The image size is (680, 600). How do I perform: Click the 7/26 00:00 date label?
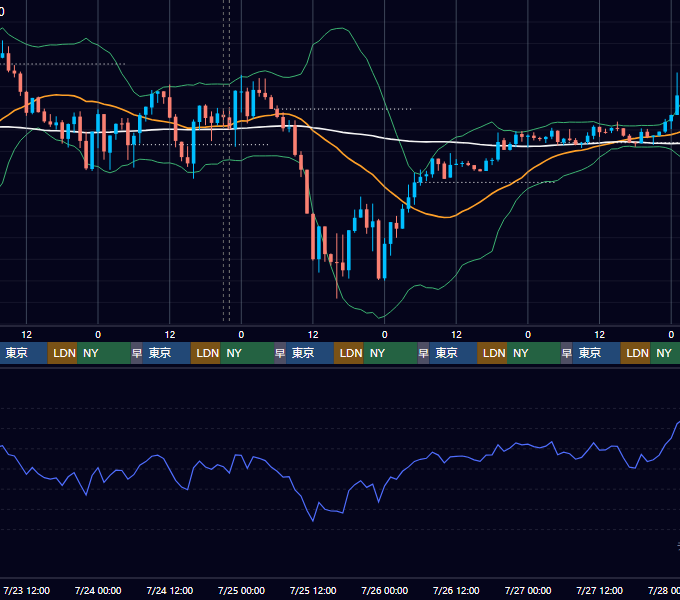385,590
